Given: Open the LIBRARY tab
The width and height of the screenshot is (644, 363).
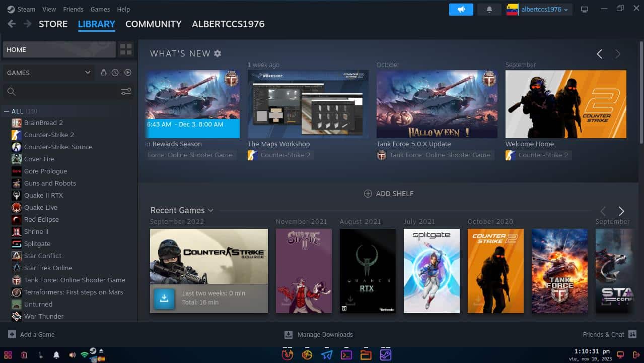Looking at the screenshot, I should click(97, 24).
